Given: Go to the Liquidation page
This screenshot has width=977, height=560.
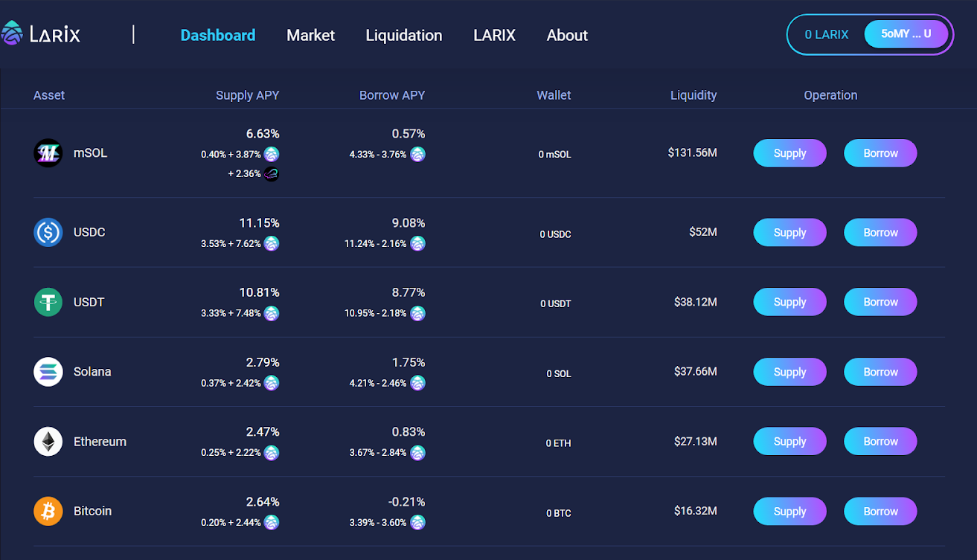Looking at the screenshot, I should (x=404, y=35).
